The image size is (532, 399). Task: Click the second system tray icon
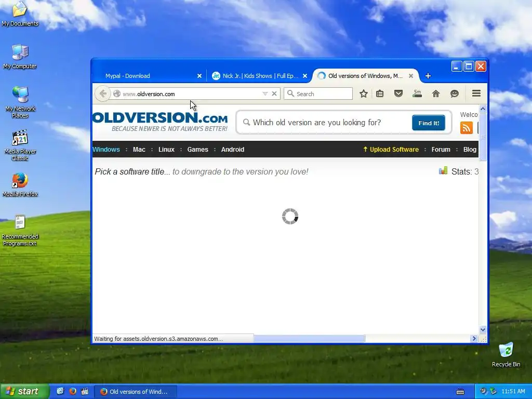pyautogui.click(x=494, y=391)
